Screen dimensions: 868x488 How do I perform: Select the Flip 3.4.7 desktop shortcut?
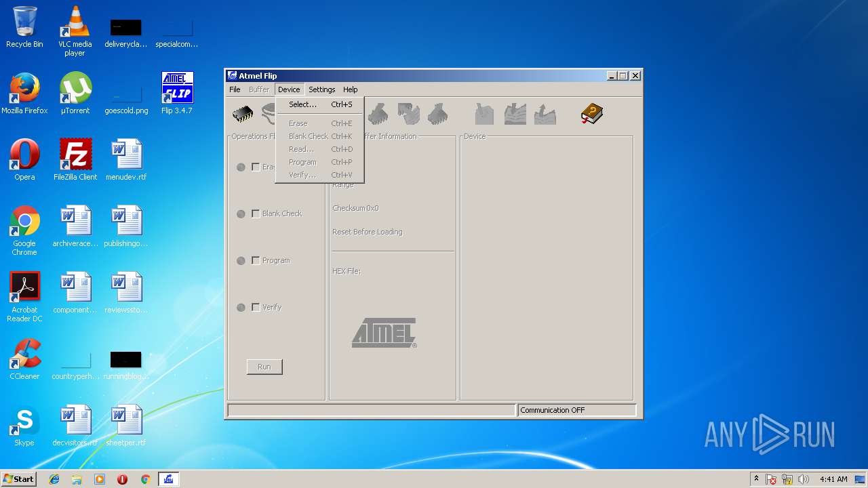(177, 93)
